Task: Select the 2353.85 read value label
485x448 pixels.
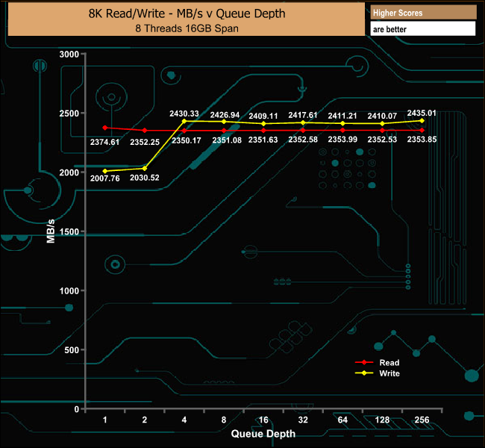Action: [422, 140]
